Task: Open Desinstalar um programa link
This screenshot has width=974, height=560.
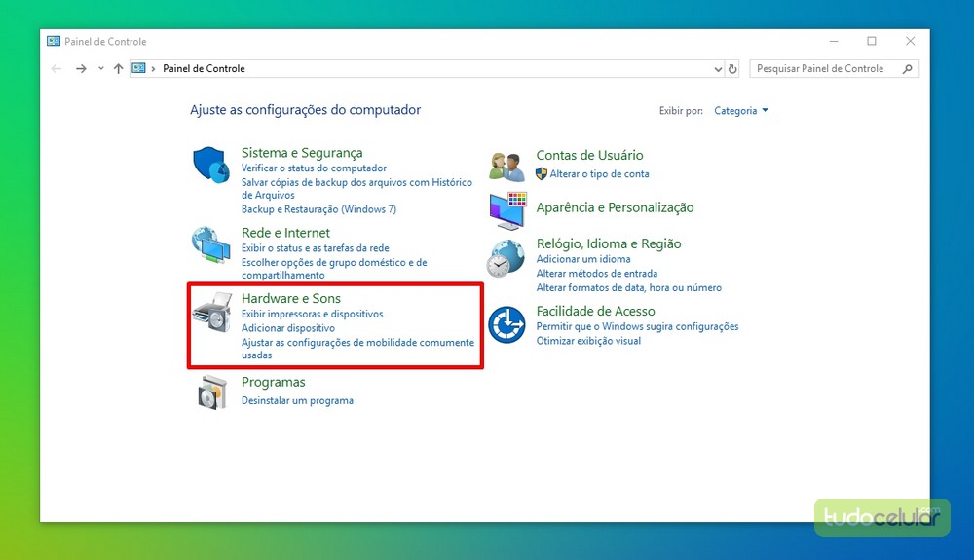Action: (x=297, y=401)
